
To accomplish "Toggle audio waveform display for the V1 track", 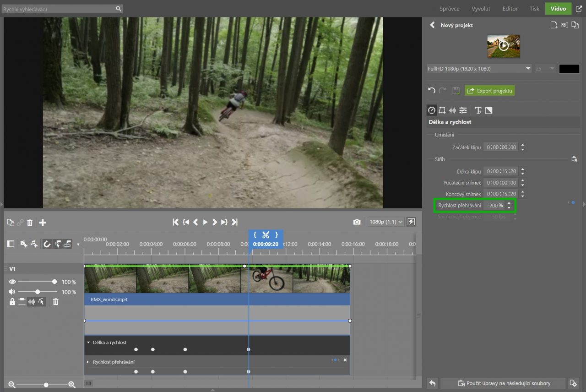I will (32, 302).
